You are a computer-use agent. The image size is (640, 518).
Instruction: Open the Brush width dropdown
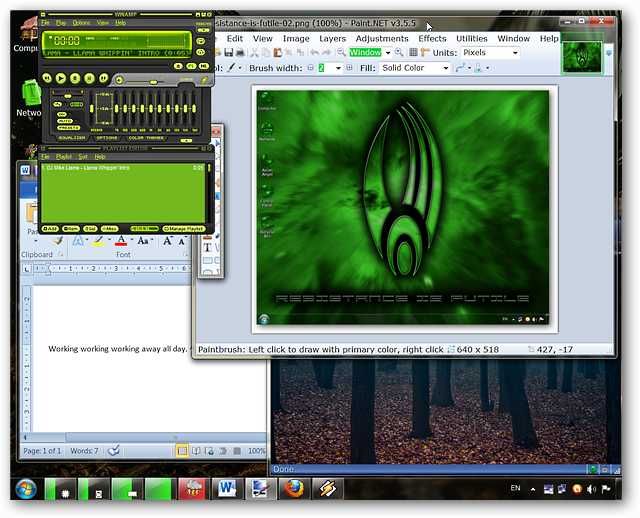coord(338,68)
